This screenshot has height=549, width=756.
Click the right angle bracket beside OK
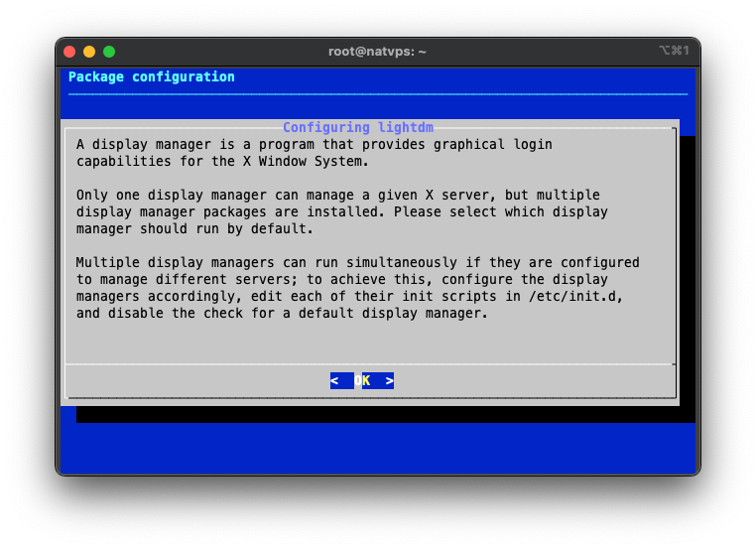click(389, 380)
